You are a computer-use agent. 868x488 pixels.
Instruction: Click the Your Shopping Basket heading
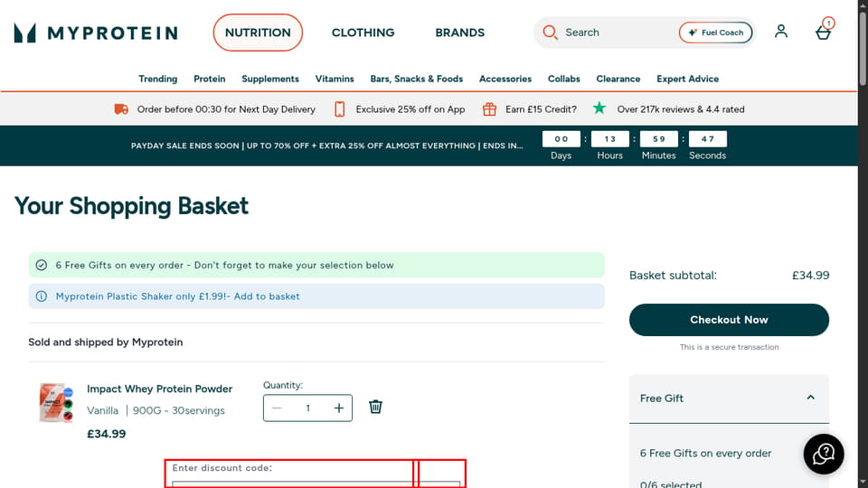131,206
